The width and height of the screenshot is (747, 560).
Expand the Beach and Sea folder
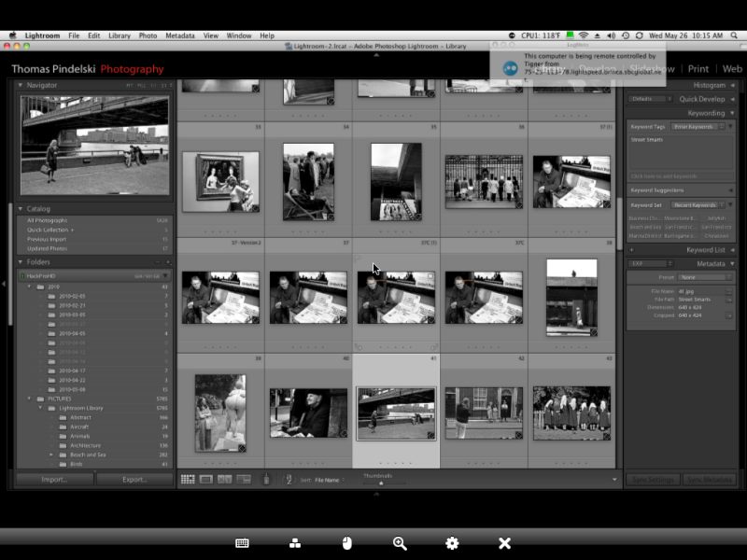[52, 454]
